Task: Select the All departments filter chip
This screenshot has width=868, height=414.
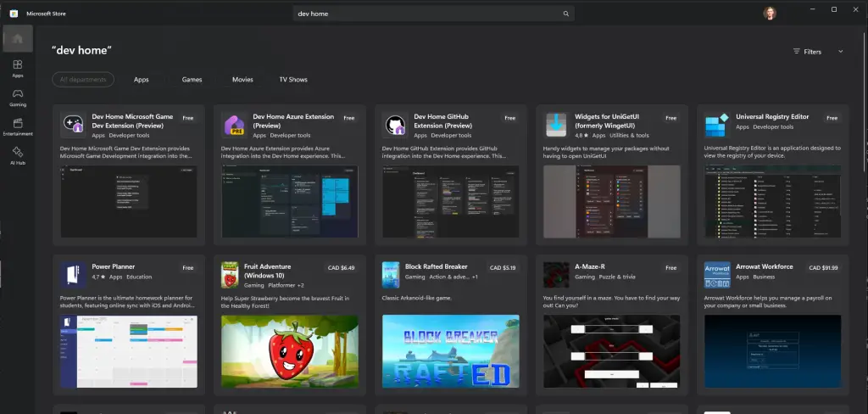Action: (82, 80)
